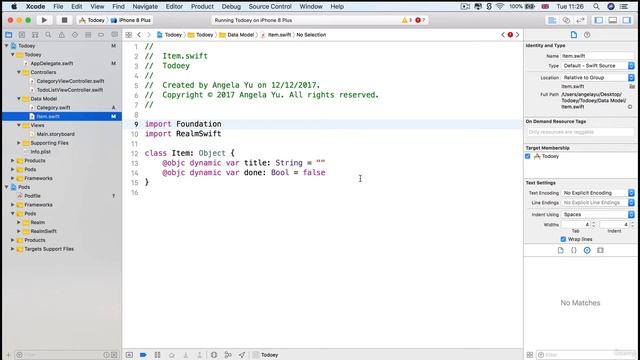
Task: Click On Demand Resource Tags field
Action: (x=580, y=132)
